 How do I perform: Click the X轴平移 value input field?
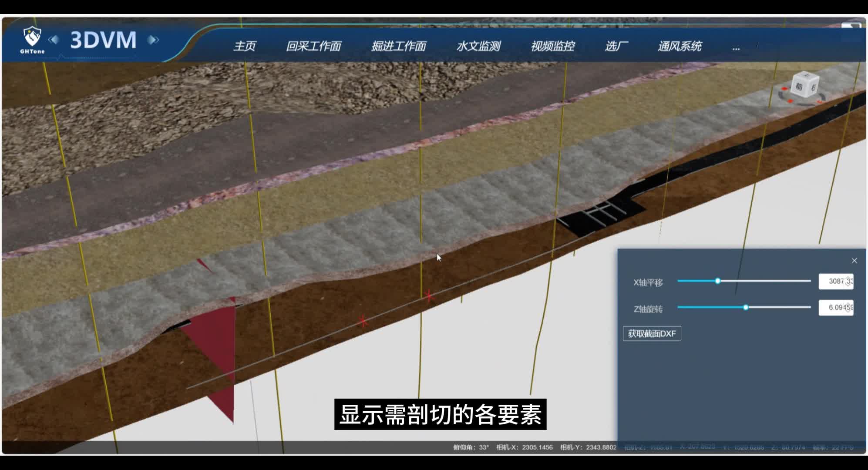(x=836, y=282)
